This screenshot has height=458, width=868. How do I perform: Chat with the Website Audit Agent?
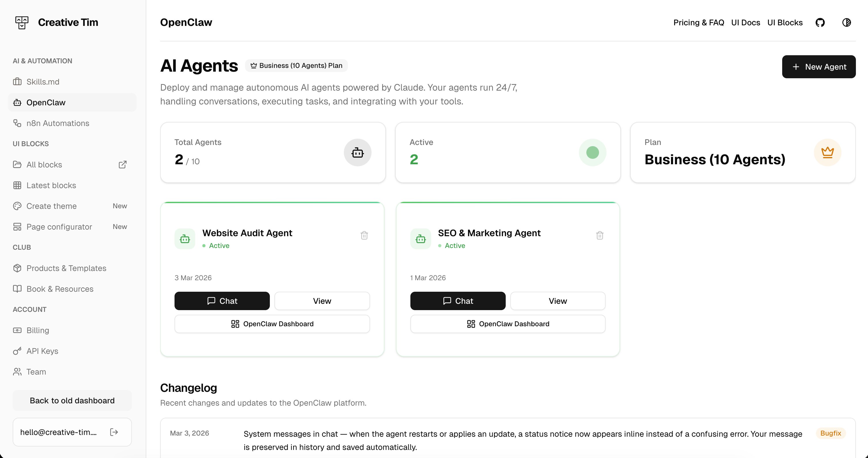(x=222, y=301)
